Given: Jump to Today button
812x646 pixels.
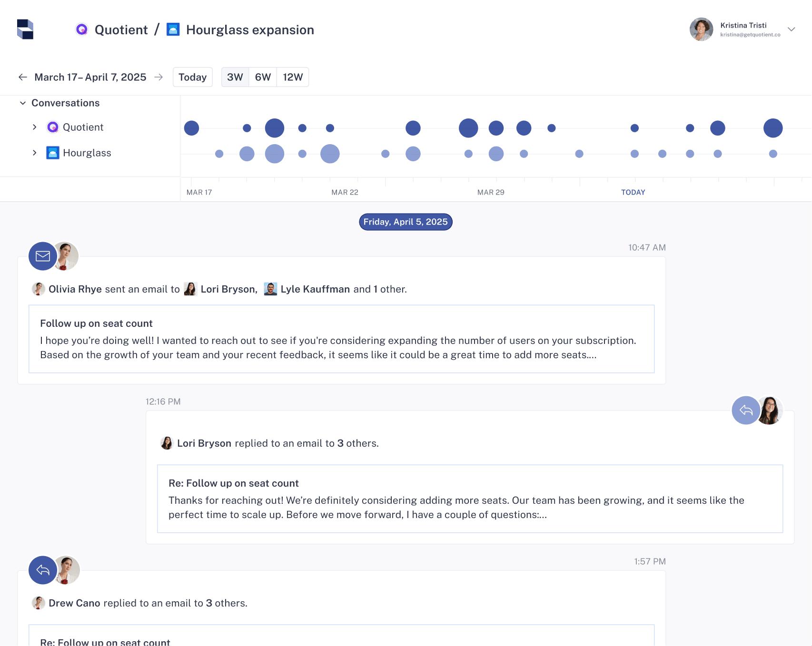Looking at the screenshot, I should [193, 77].
